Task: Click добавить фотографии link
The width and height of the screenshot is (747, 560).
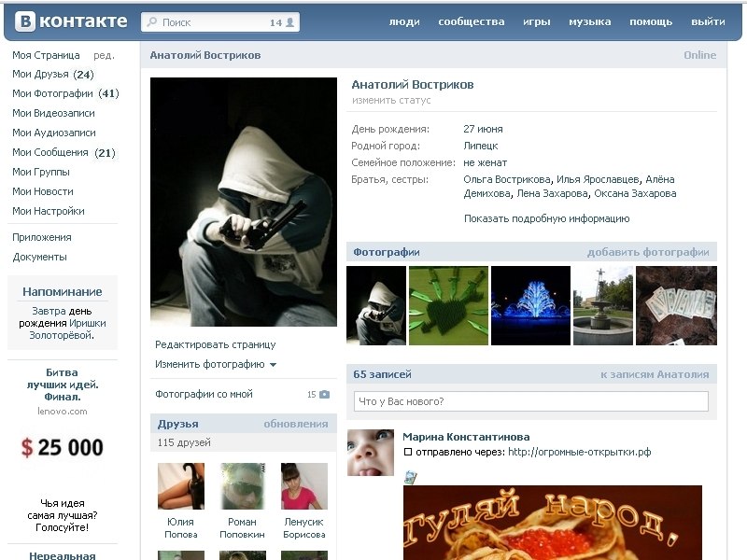Action: click(x=647, y=252)
